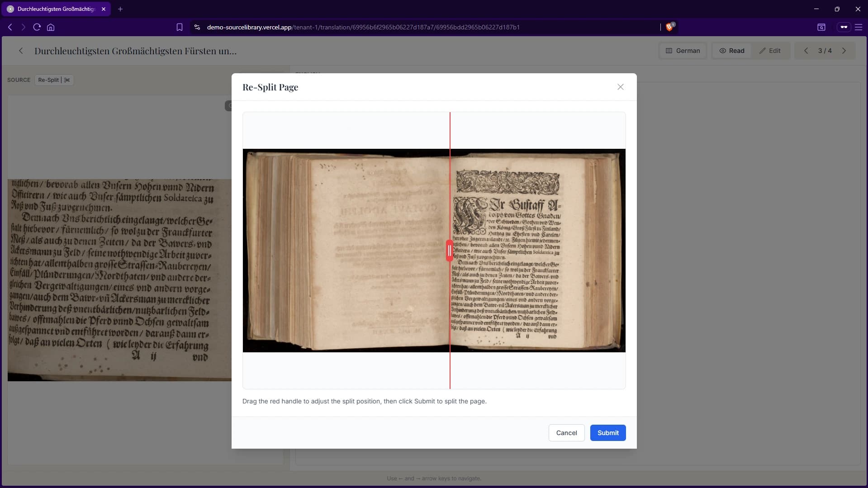
Task: Reload the current page
Action: click(x=37, y=27)
